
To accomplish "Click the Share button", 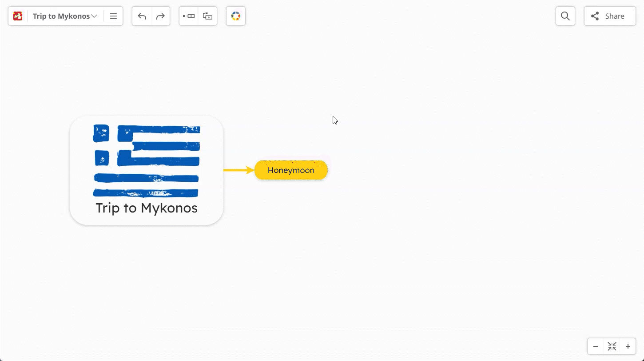I will (610, 16).
